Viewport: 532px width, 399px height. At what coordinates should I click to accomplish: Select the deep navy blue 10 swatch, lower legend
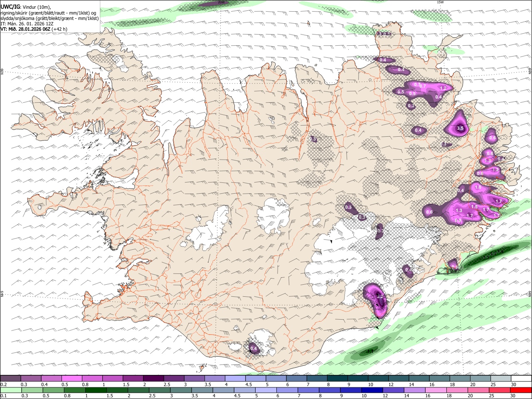coord(371,390)
